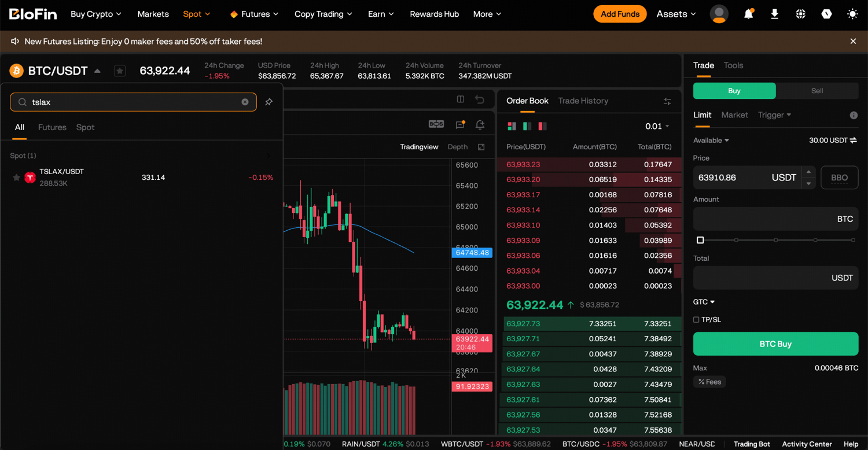Screen dimensions: 868x450
Task: Favorite BTC/USDT with the star button
Action: point(120,71)
